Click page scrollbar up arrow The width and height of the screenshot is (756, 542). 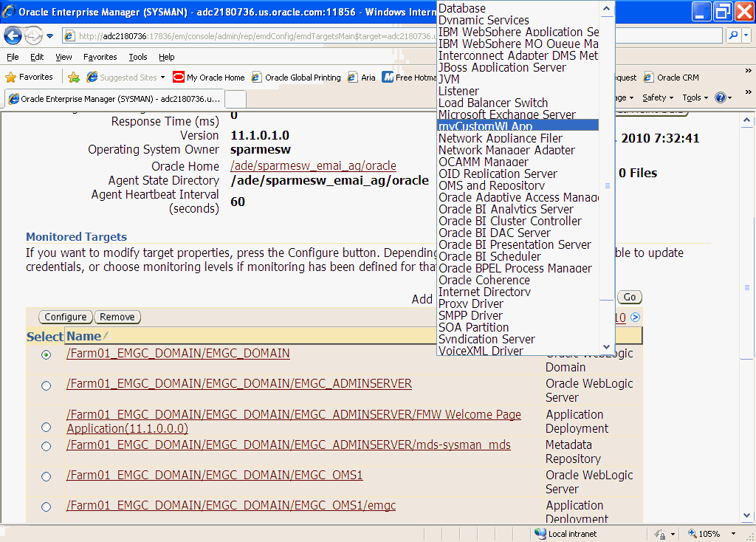(x=746, y=120)
